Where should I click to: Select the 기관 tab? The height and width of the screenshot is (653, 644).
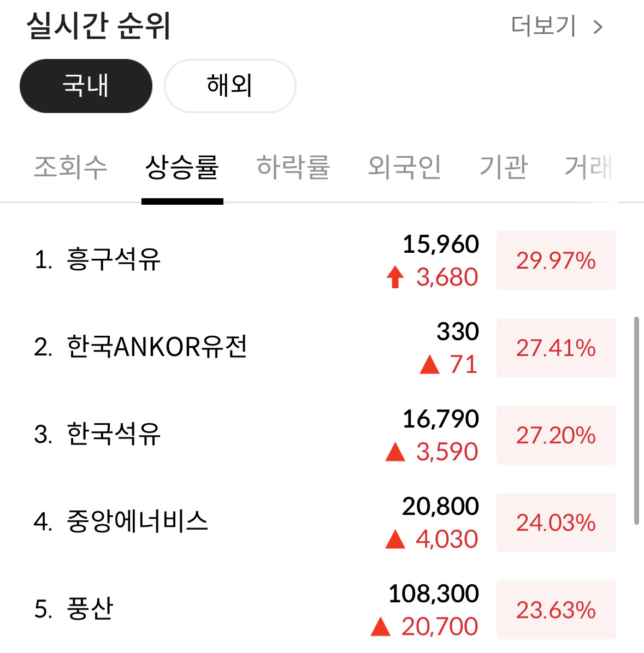click(504, 167)
